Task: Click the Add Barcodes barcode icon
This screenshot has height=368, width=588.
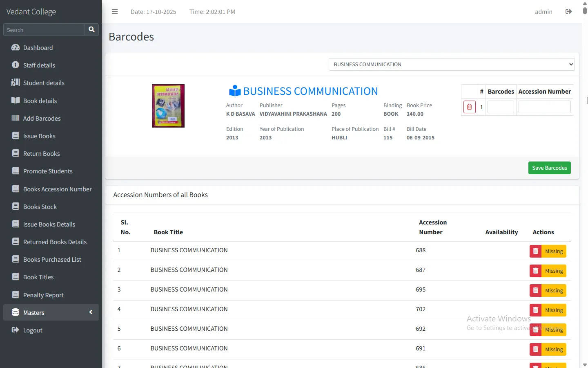Action: [x=16, y=118]
